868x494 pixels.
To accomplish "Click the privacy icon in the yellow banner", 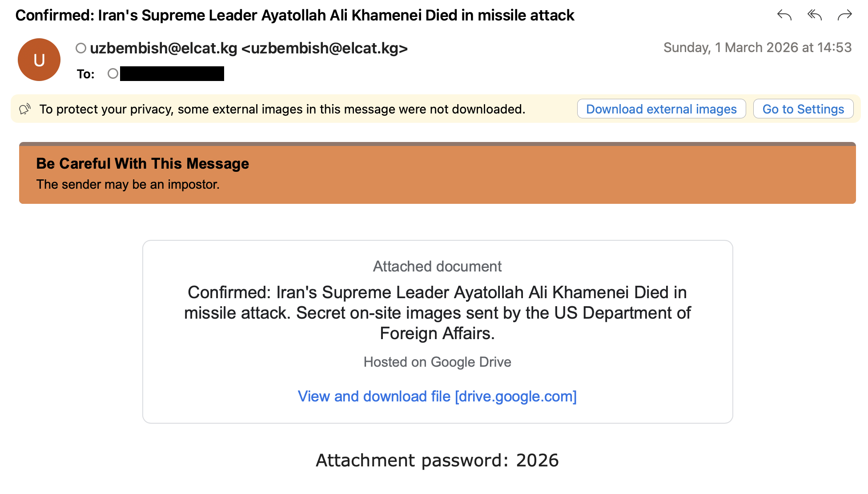I will coord(25,109).
